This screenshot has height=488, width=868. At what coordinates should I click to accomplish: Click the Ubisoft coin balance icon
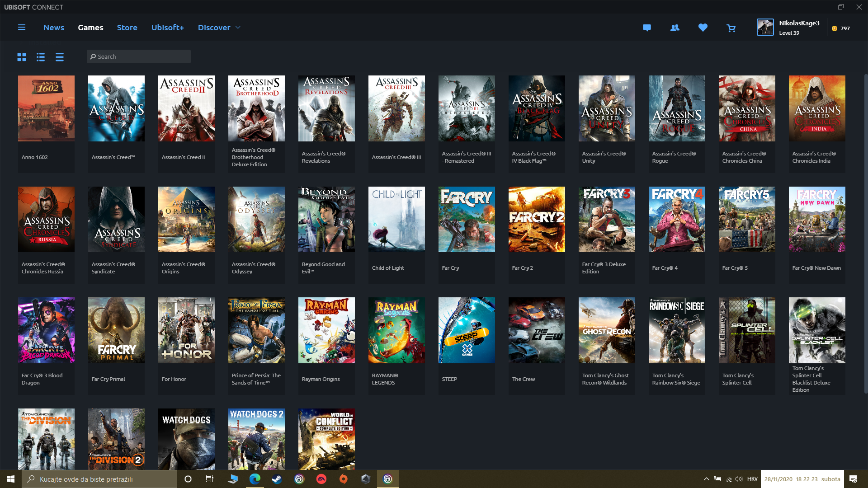click(835, 28)
